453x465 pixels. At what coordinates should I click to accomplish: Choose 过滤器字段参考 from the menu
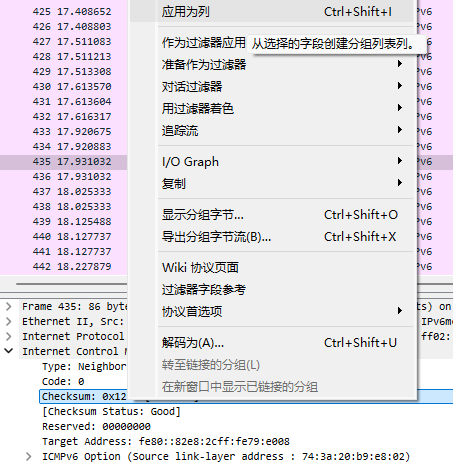tap(271, 289)
